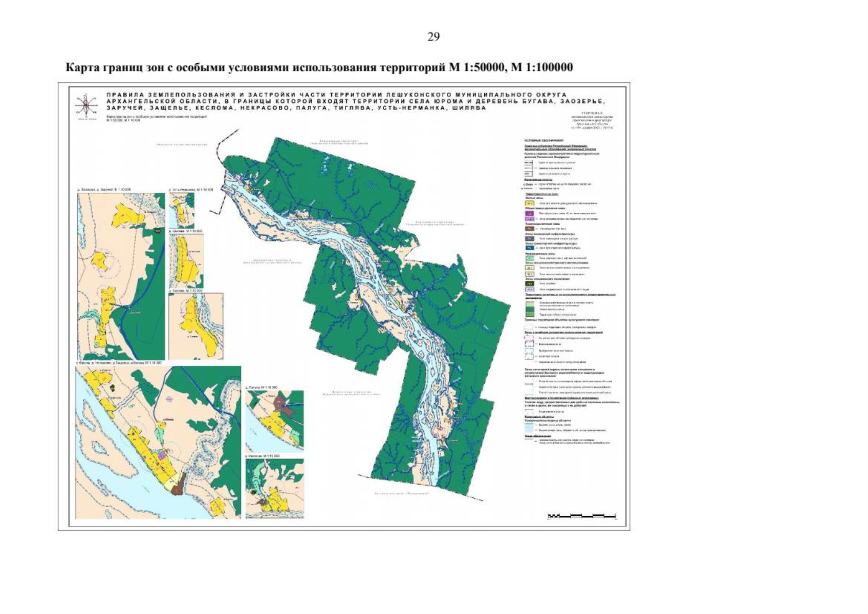Click the caption 'д. Палуга, М 1:10 000'

pyautogui.click(x=262, y=387)
